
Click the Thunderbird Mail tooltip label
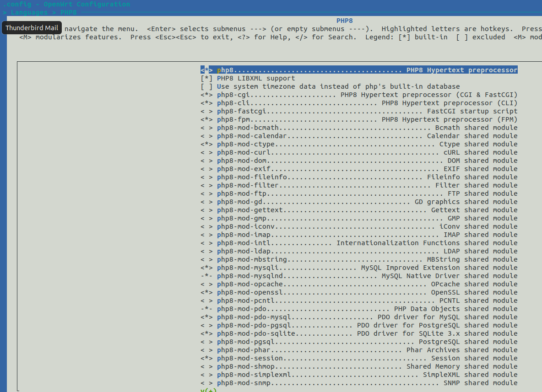(x=32, y=27)
